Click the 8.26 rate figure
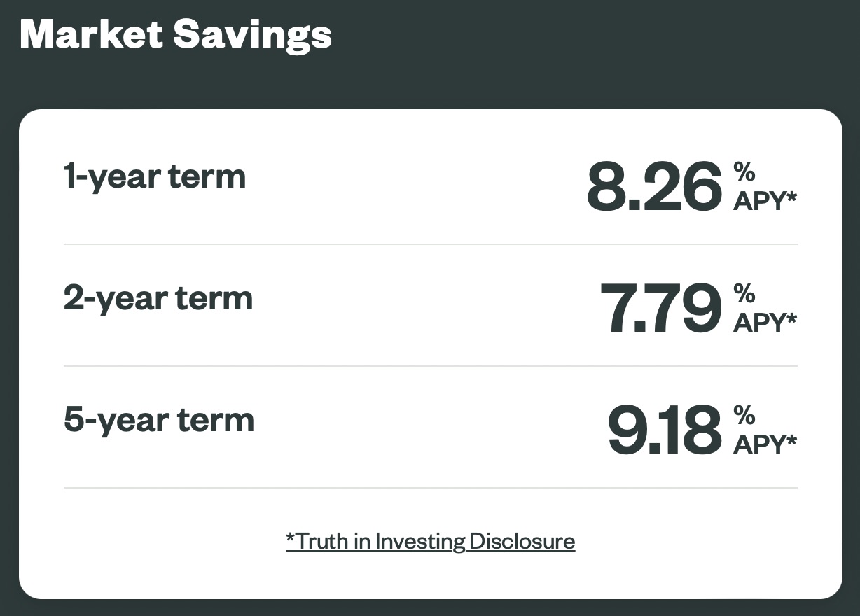 (654, 186)
